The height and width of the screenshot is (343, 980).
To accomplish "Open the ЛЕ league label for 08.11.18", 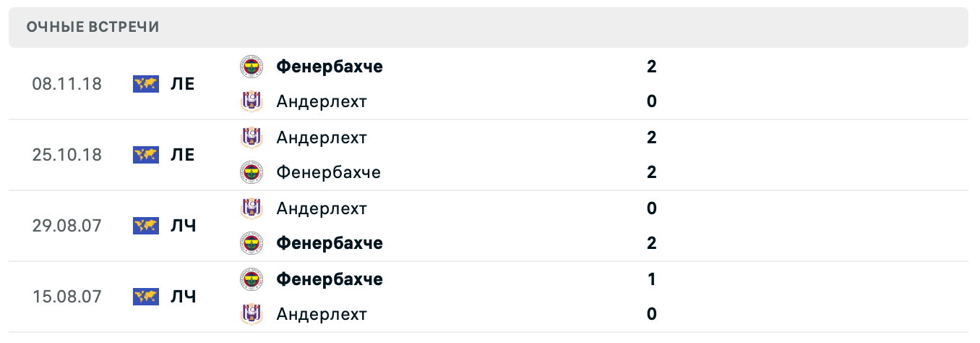I will (x=183, y=84).
